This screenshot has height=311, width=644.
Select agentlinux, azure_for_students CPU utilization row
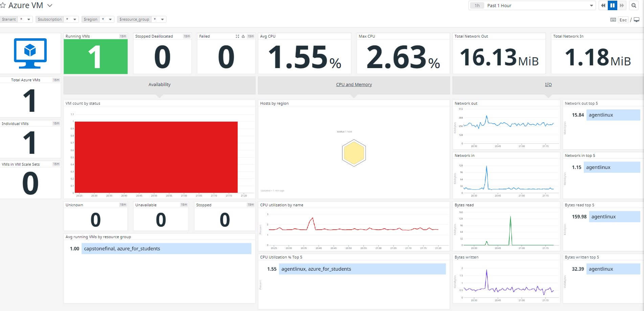pyautogui.click(x=362, y=269)
